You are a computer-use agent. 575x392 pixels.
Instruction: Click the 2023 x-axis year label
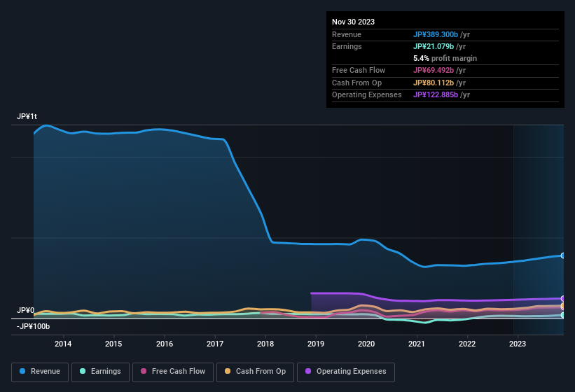(518, 344)
